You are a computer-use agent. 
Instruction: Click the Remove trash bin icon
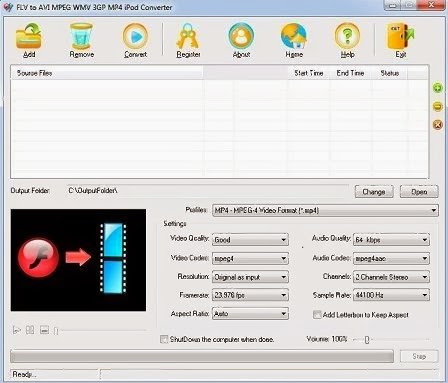click(x=81, y=36)
